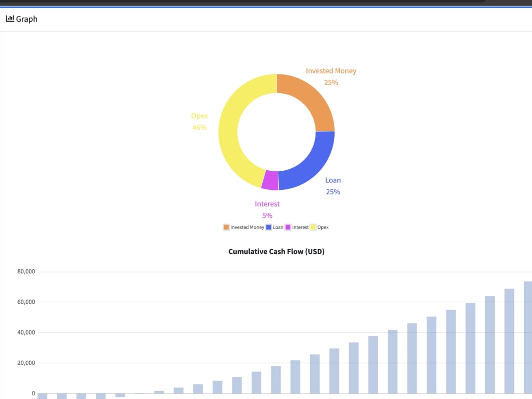Click the Invested Money 25% label
The height and width of the screenshot is (399, 532).
[330, 76]
